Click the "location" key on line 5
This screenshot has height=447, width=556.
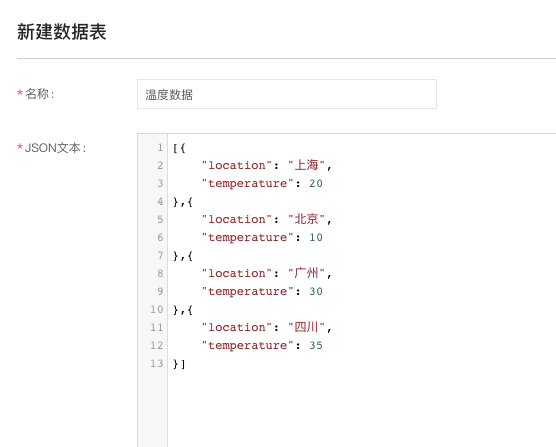237,219
